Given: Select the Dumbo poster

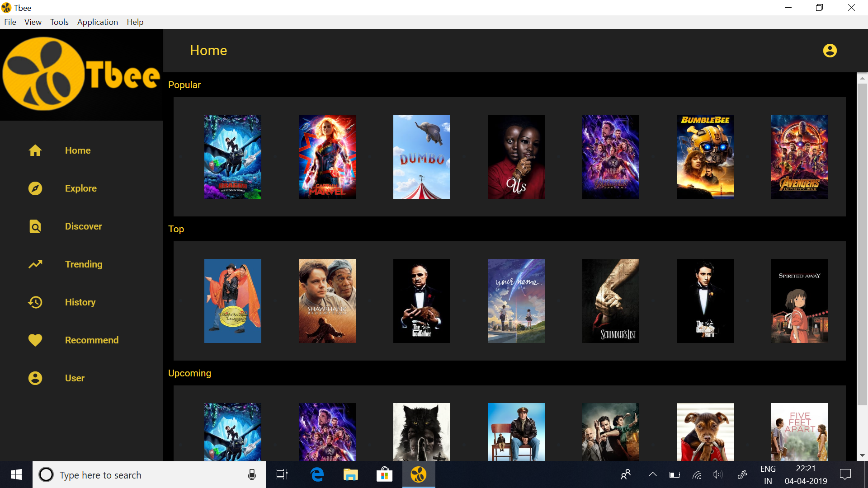Looking at the screenshot, I should click(422, 157).
